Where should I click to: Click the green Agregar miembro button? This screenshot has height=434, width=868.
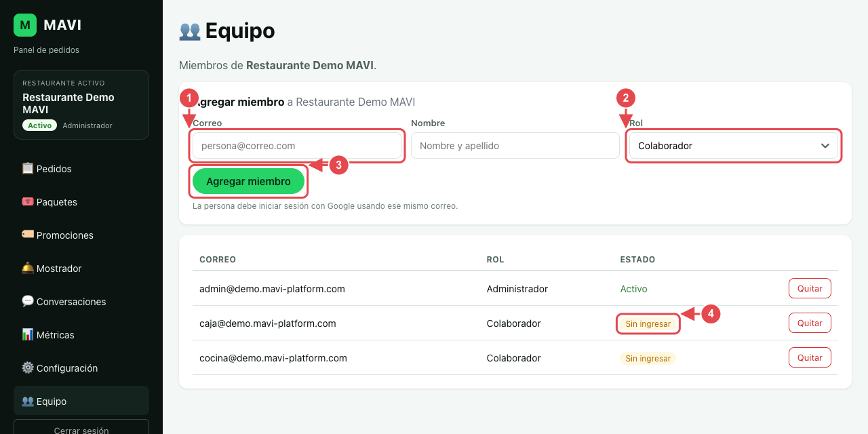(248, 181)
